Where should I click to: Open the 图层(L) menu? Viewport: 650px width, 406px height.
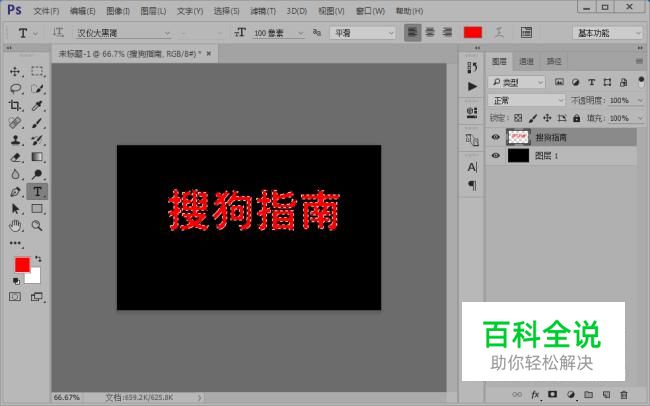(x=153, y=11)
